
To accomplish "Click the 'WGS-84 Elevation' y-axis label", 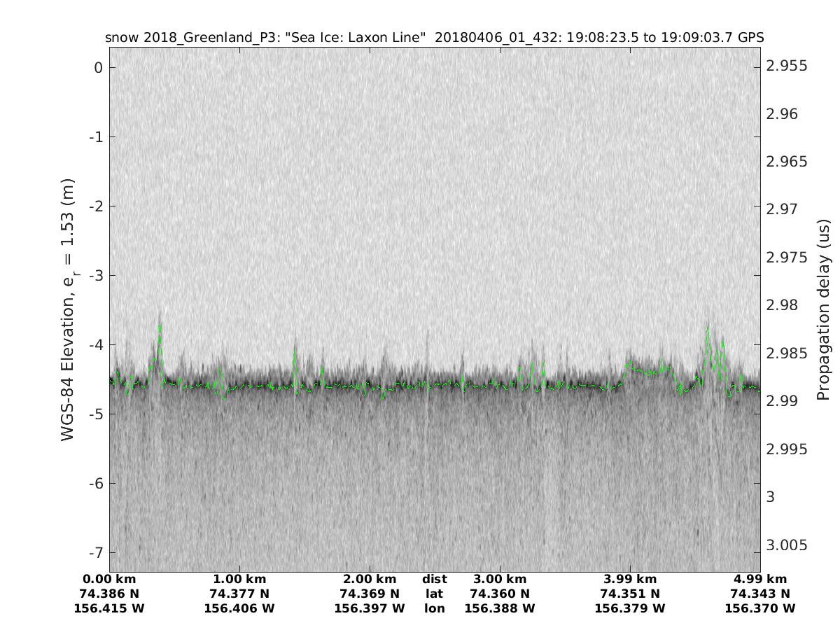I will (x=69, y=309).
